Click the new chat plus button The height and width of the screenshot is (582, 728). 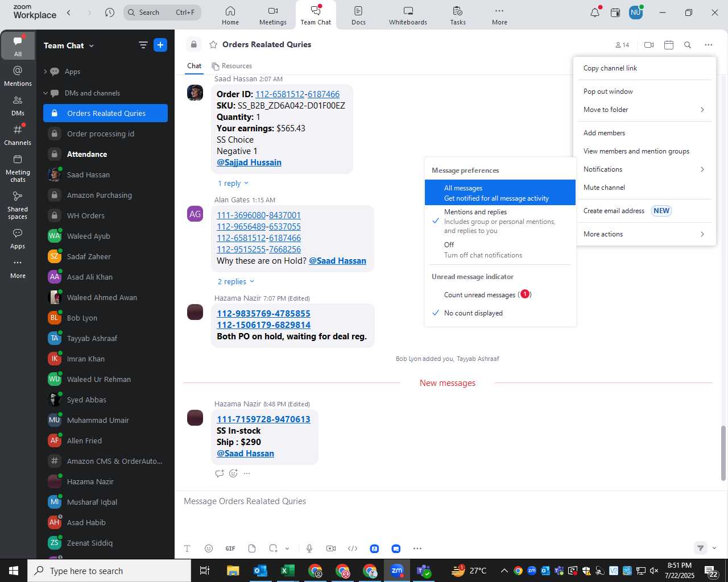coord(160,45)
